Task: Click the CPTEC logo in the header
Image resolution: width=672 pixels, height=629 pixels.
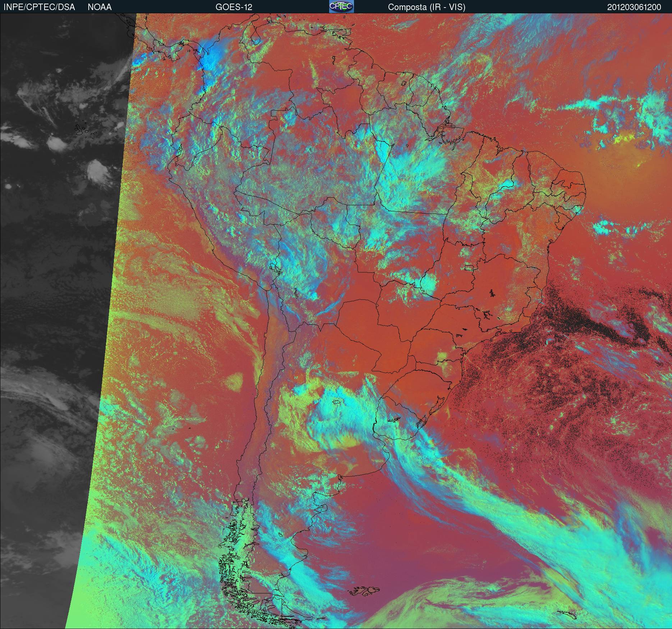Action: coord(341,6)
